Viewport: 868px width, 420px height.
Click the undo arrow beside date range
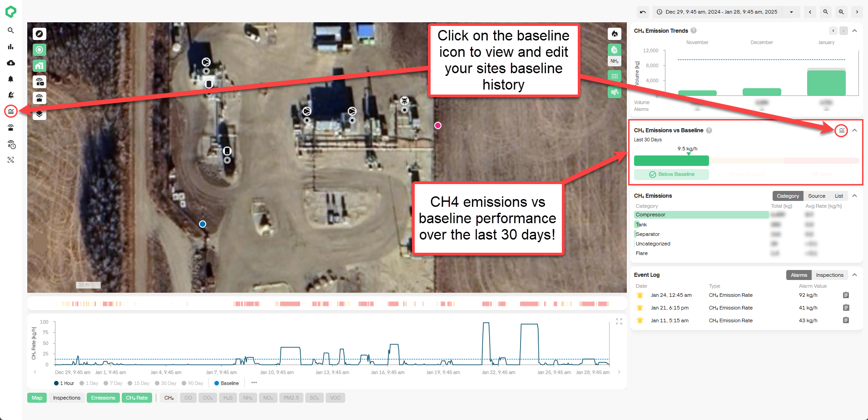642,12
